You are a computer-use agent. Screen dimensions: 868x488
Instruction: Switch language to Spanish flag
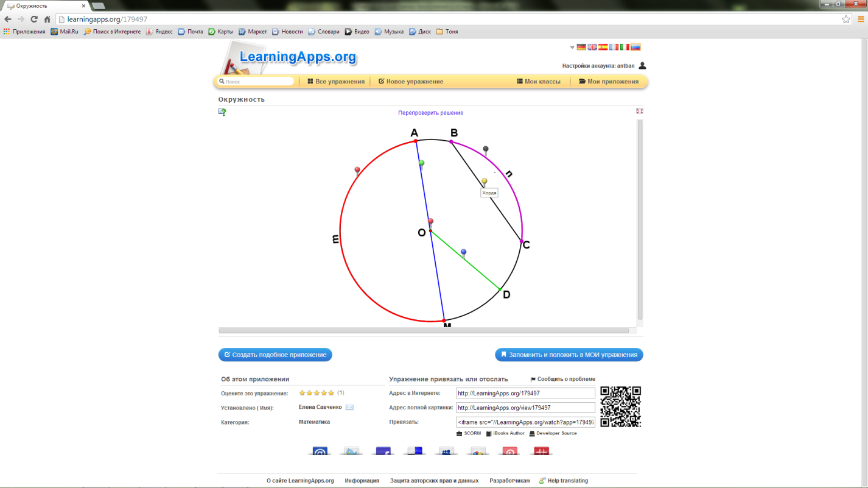click(603, 47)
